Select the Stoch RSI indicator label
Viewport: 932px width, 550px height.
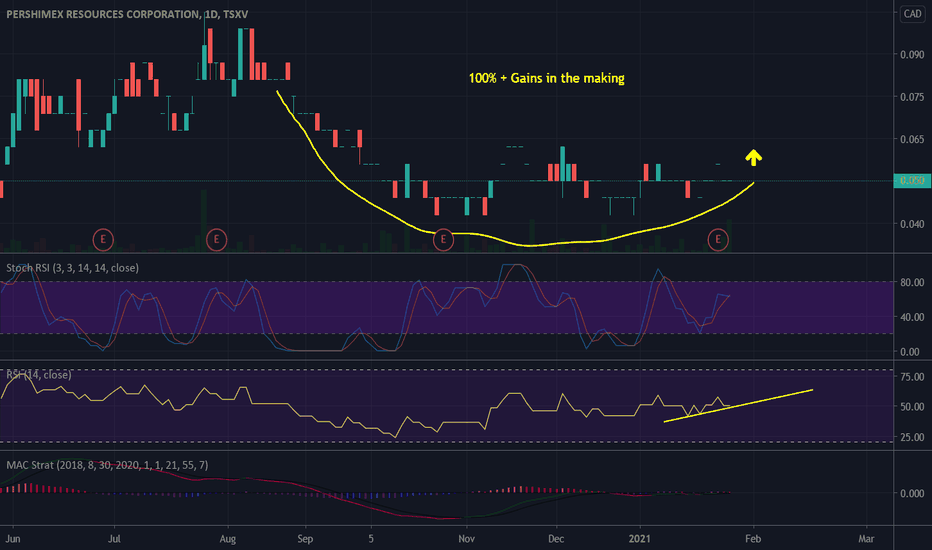[73, 268]
